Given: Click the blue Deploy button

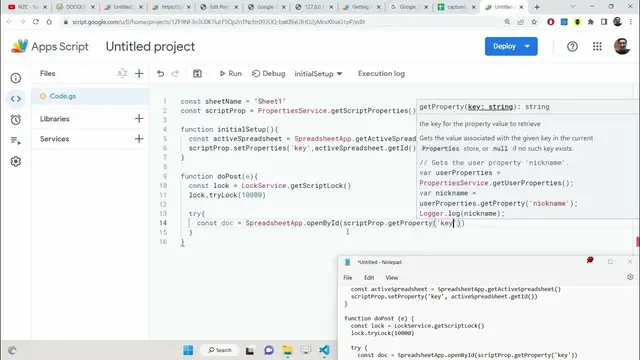Looking at the screenshot, I should click(511, 46).
